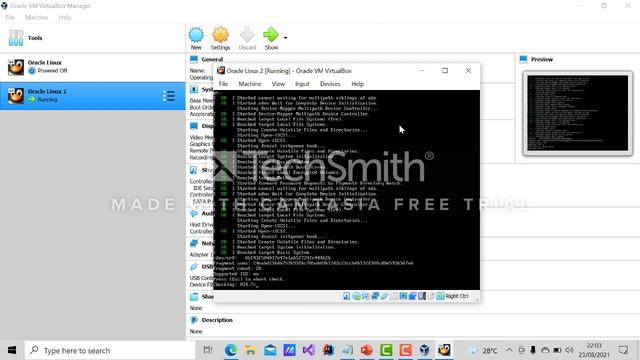Viewport: 640px width, 360px height.
Task: Click the Audio section header icon
Action: [194, 213]
